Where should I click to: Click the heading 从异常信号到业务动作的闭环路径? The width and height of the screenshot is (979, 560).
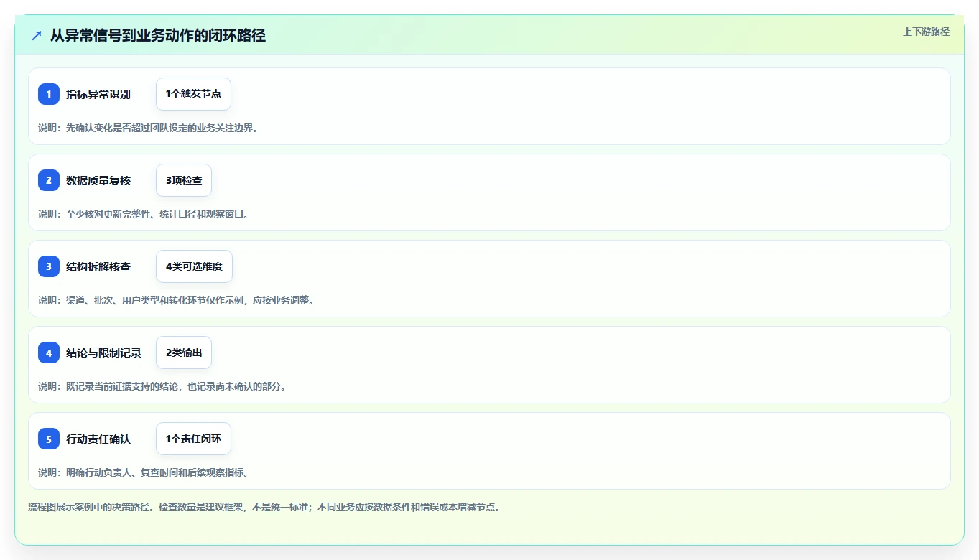(158, 35)
